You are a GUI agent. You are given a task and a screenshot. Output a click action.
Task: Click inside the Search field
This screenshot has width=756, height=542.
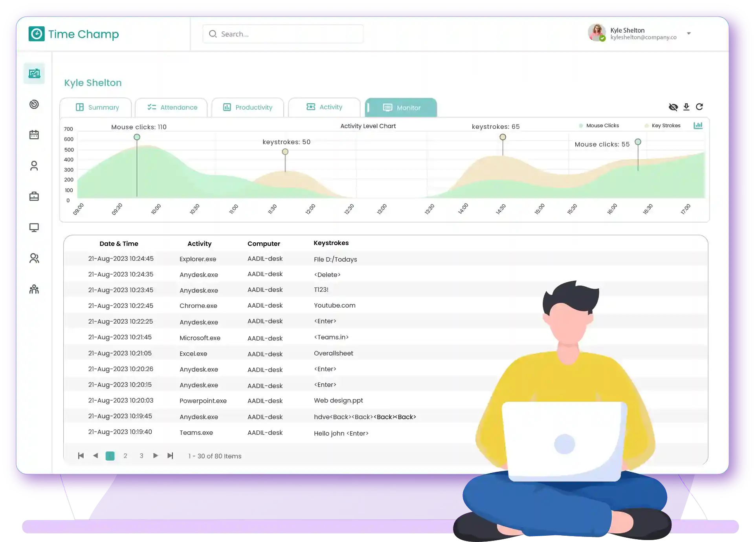[283, 34]
